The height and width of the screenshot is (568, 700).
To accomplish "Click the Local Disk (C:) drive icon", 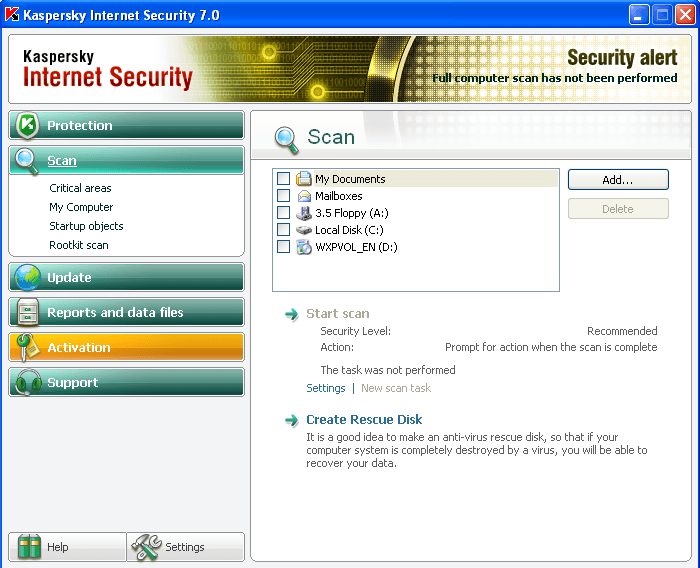I will pos(304,230).
